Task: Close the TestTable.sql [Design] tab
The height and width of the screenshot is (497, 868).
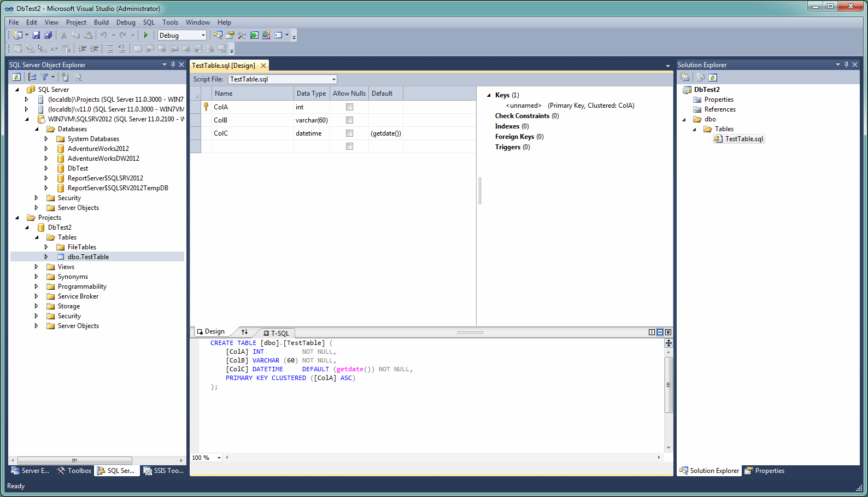Action: click(x=263, y=66)
